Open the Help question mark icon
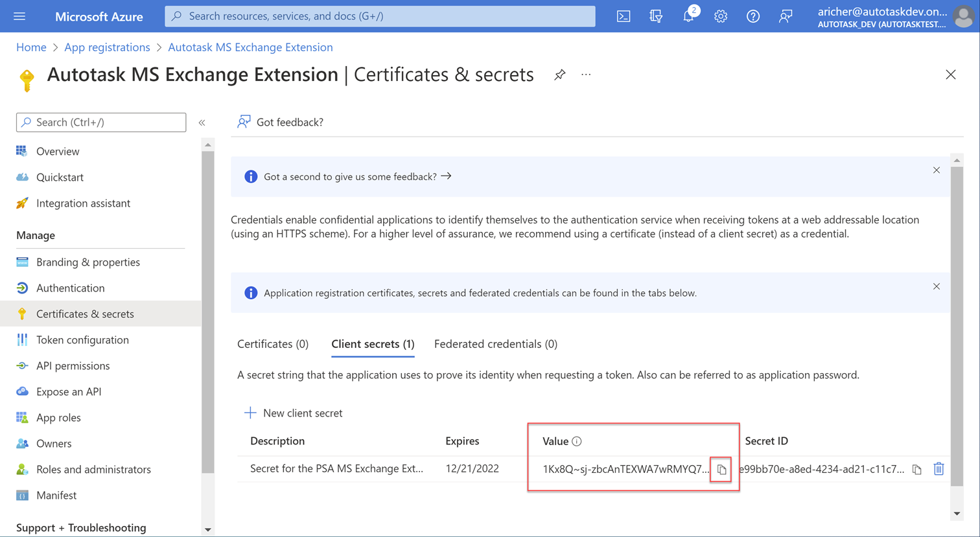This screenshot has height=537, width=980. 753,16
